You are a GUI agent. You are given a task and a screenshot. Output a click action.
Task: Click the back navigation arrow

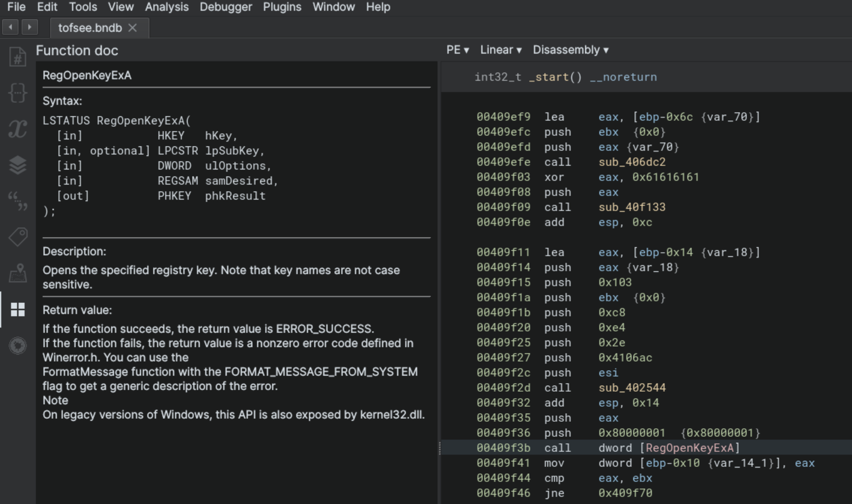point(10,28)
